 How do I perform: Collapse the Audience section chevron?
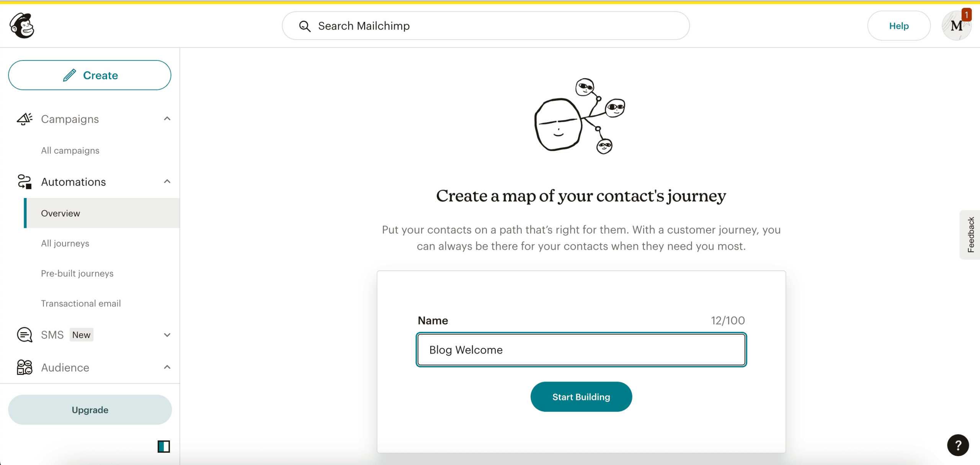(x=167, y=367)
